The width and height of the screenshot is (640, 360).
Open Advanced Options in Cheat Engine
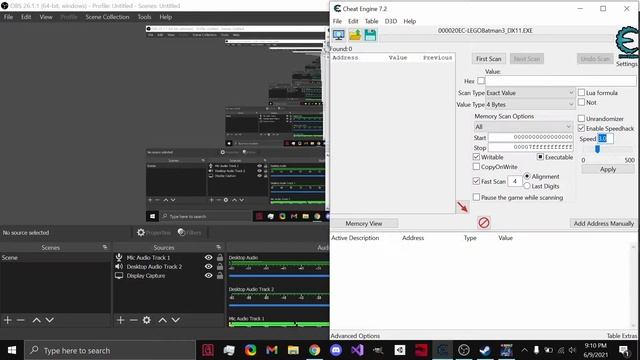355,336
